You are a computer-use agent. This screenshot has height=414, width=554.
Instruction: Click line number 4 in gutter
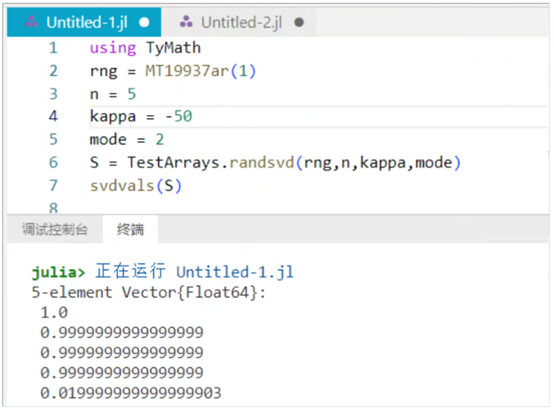point(53,116)
